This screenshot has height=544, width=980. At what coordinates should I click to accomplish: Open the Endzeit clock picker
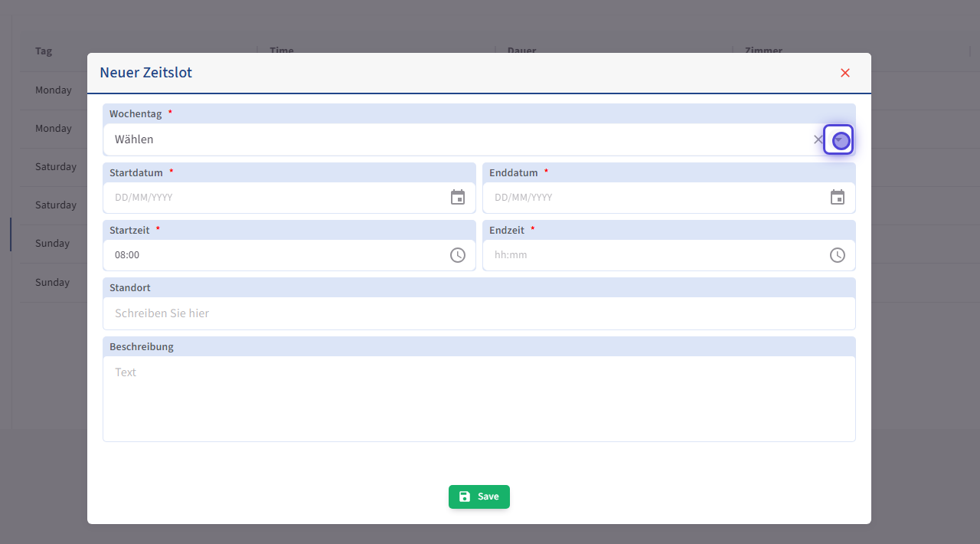tap(838, 255)
